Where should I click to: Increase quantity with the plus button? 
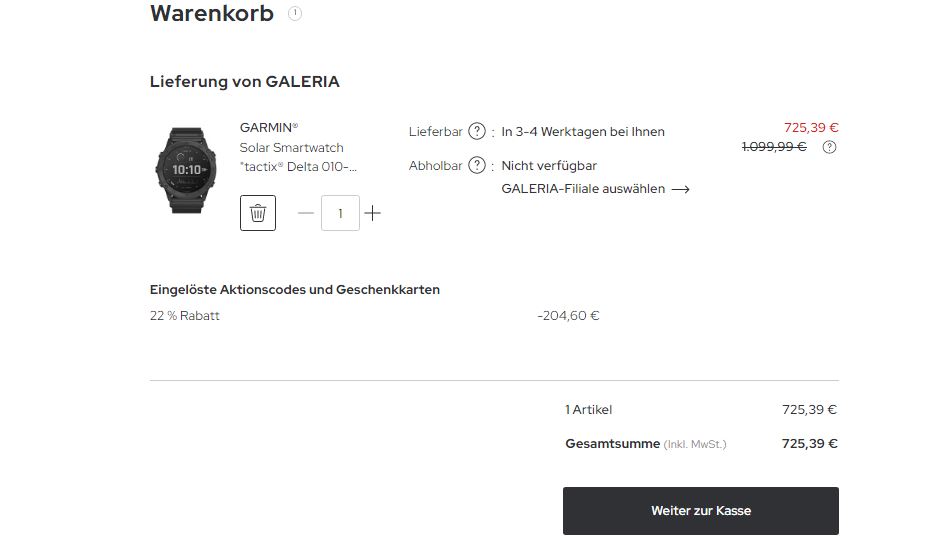pos(373,213)
